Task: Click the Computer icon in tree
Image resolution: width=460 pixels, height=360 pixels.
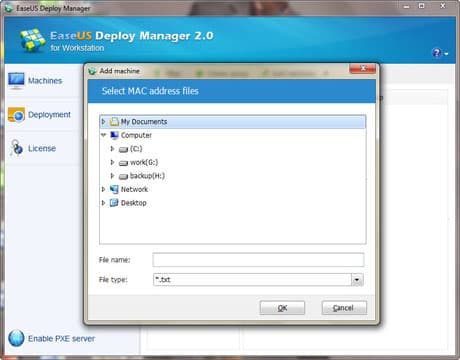Action: [114, 135]
